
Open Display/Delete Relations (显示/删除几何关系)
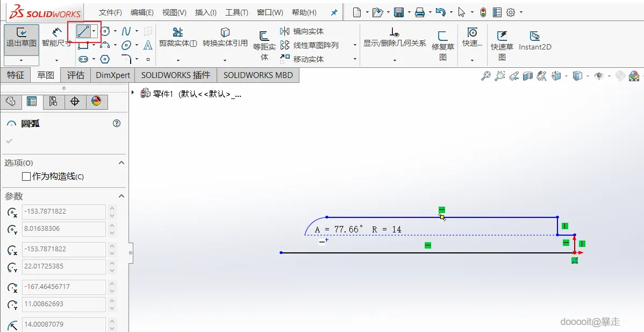tap(394, 37)
